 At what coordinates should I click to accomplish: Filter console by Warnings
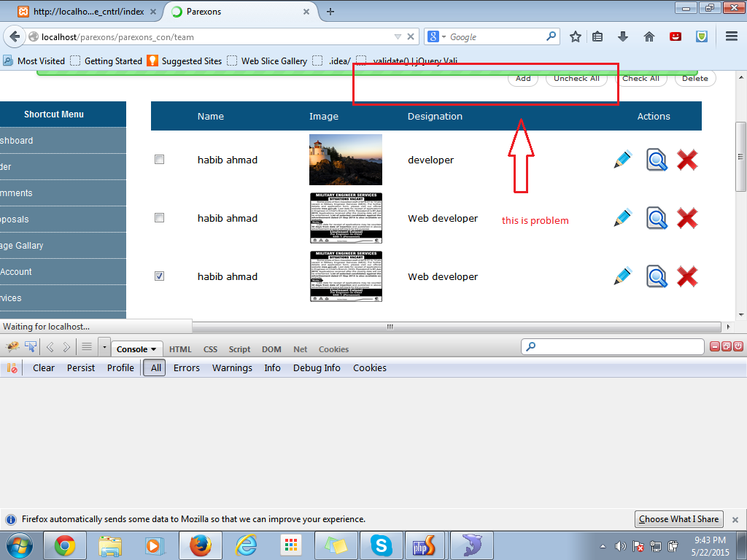(232, 367)
